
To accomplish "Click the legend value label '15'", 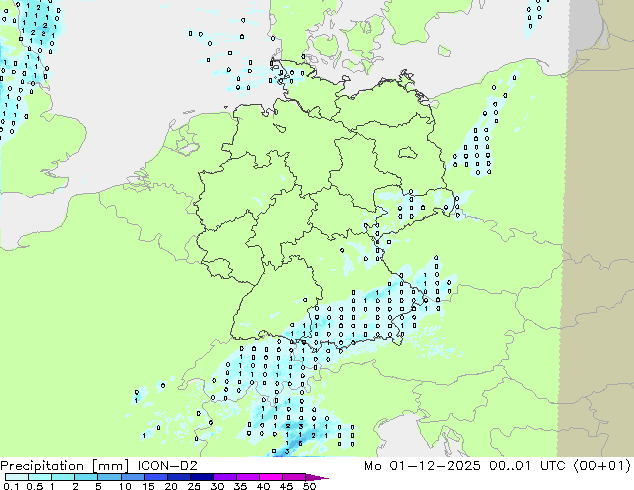I will coord(148,486).
